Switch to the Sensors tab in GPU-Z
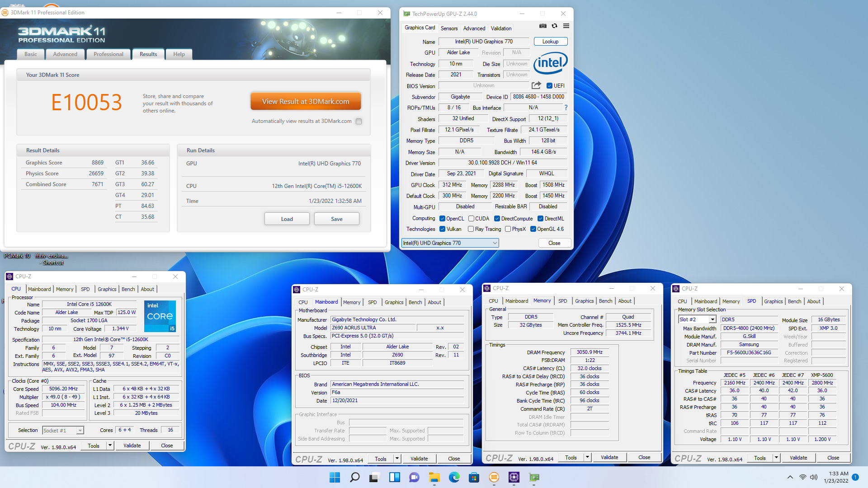 tap(449, 28)
